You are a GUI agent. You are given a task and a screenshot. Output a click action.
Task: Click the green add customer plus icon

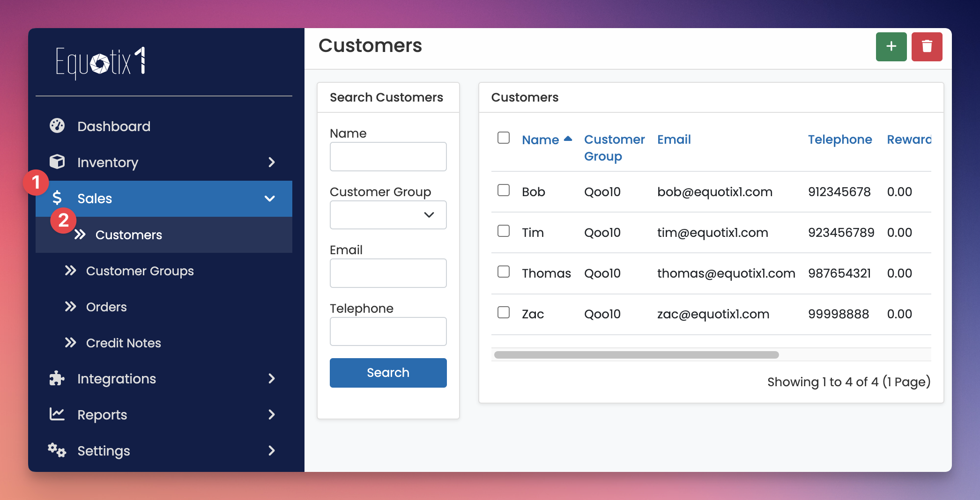(891, 47)
